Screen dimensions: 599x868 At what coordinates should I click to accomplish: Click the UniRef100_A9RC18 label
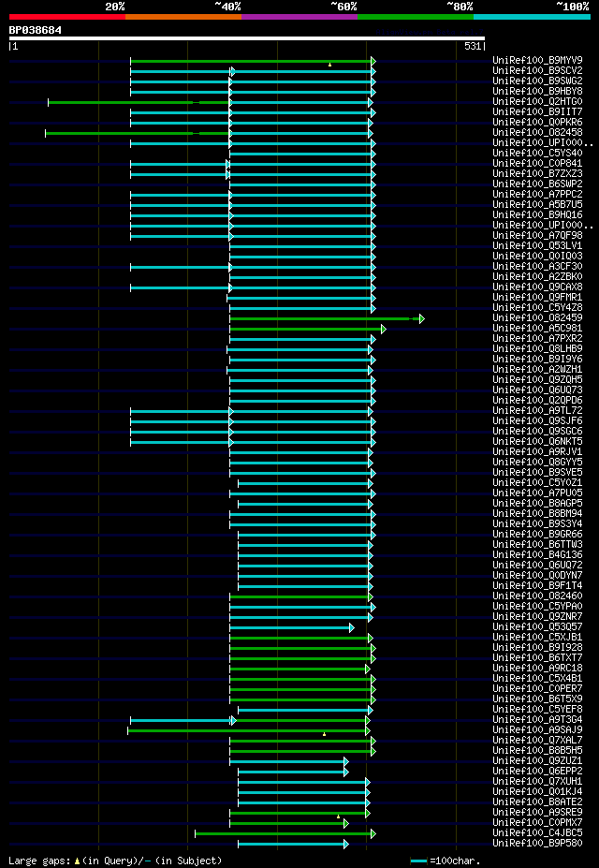(x=537, y=669)
